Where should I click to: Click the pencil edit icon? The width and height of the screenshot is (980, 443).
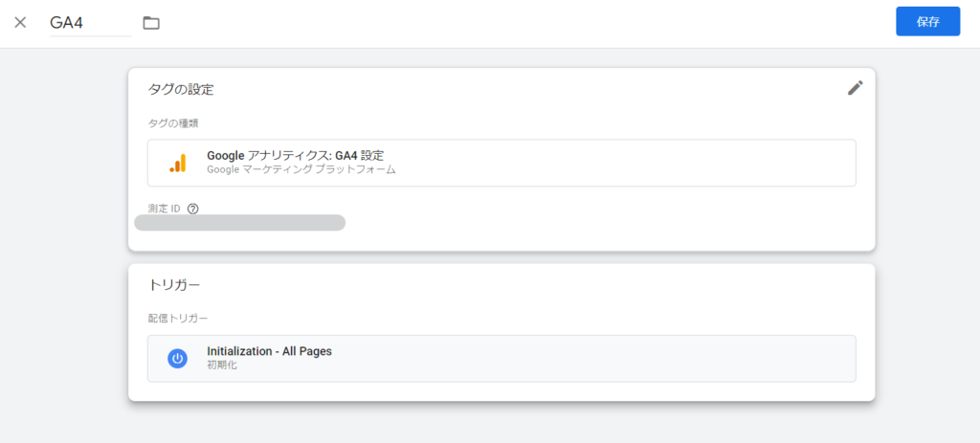pos(855,88)
